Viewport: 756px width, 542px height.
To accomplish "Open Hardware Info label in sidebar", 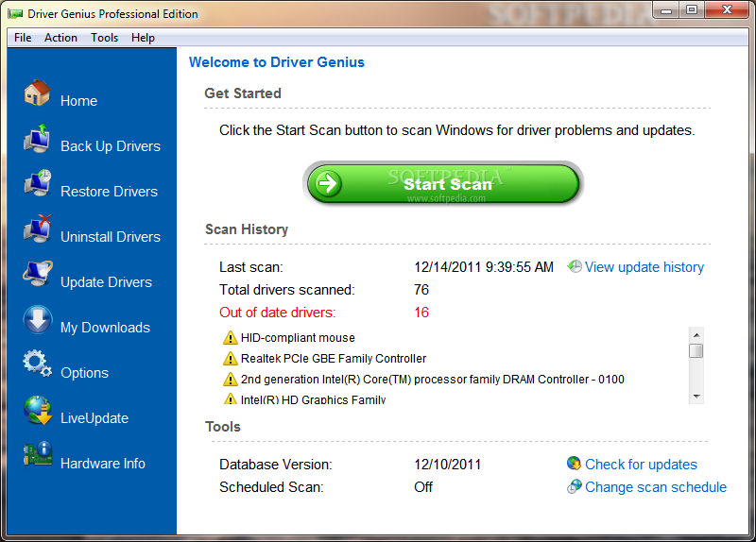I will pyautogui.click(x=103, y=464).
